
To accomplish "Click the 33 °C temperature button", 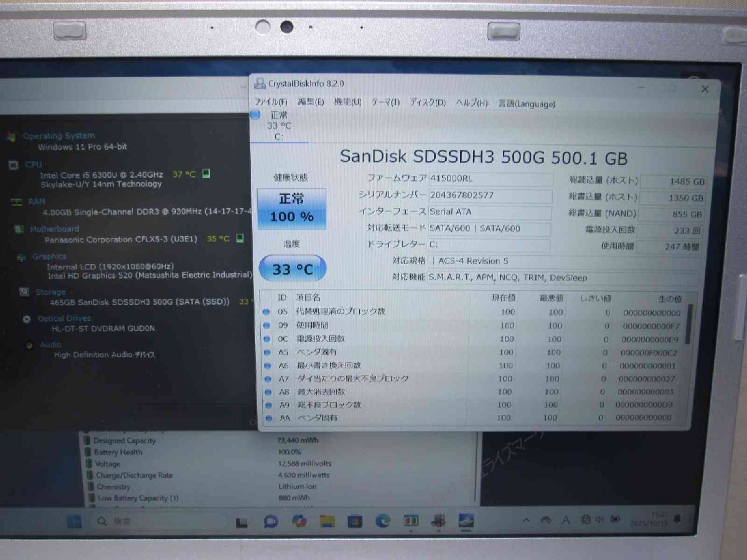I will (x=292, y=269).
